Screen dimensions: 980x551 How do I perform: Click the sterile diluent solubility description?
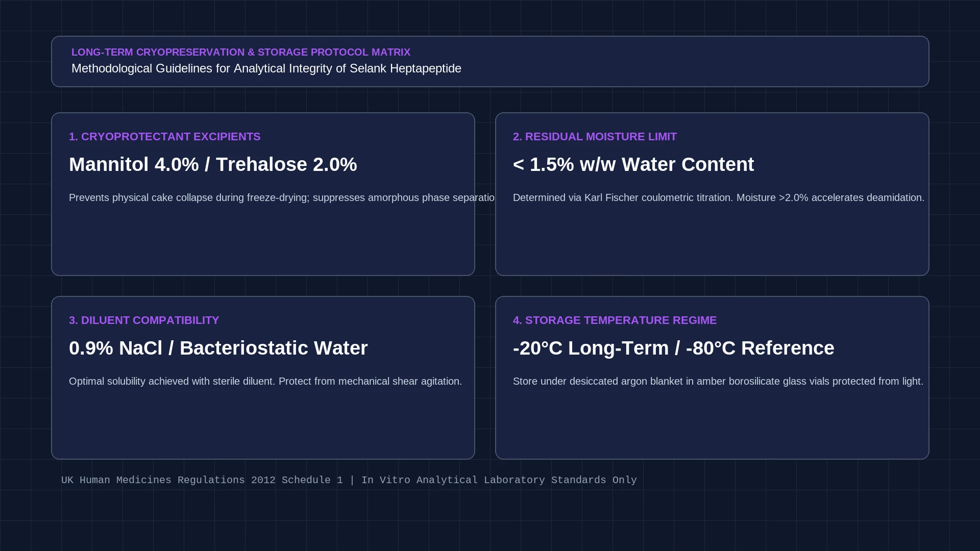click(x=265, y=381)
